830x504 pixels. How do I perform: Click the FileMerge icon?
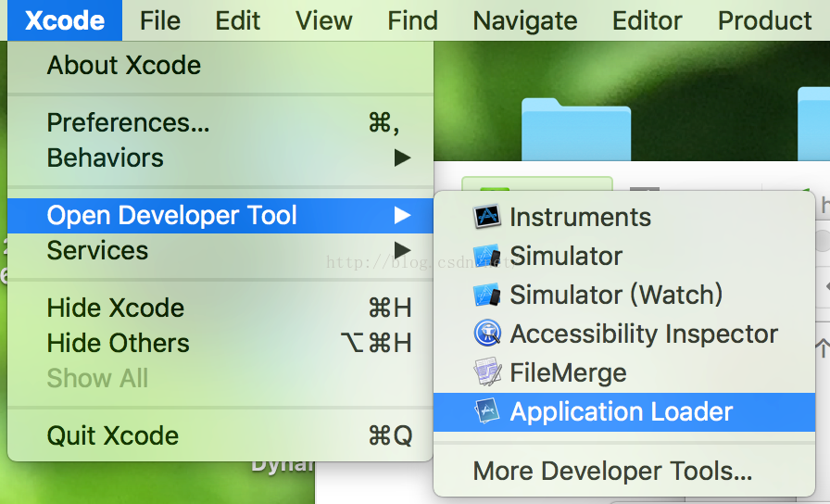(x=487, y=373)
